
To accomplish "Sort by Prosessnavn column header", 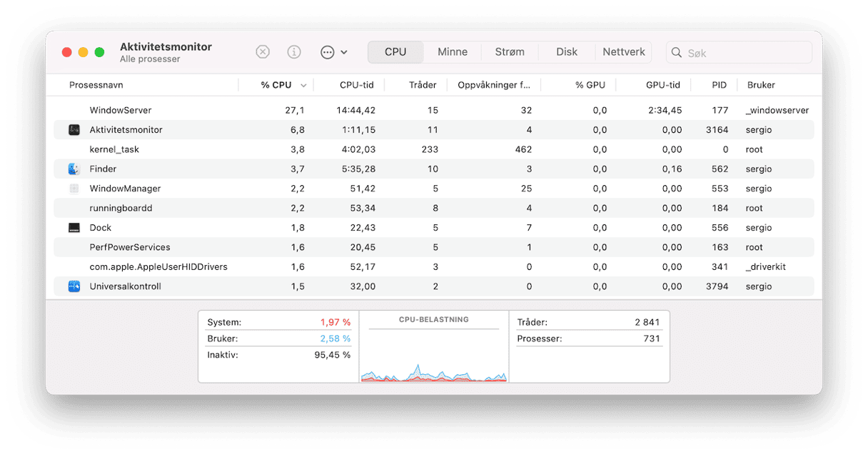I will pyautogui.click(x=96, y=85).
